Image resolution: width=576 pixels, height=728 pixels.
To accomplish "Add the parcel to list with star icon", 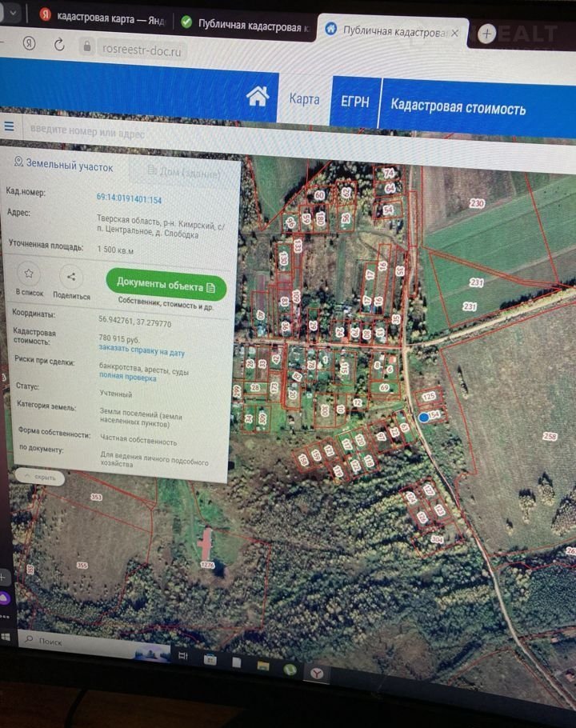I will [29, 276].
